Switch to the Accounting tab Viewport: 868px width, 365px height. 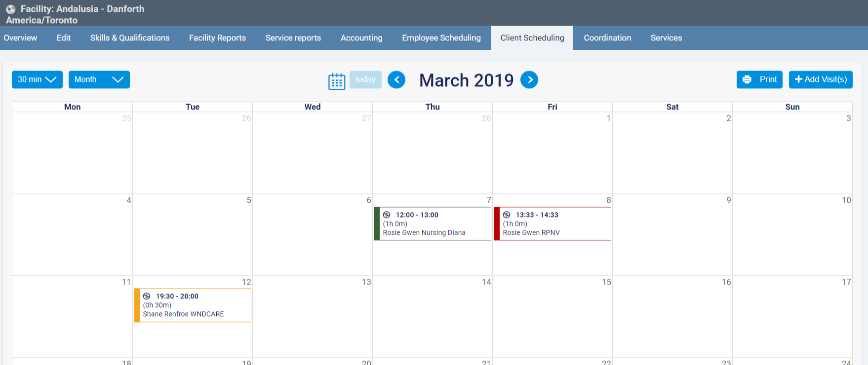[x=361, y=38]
